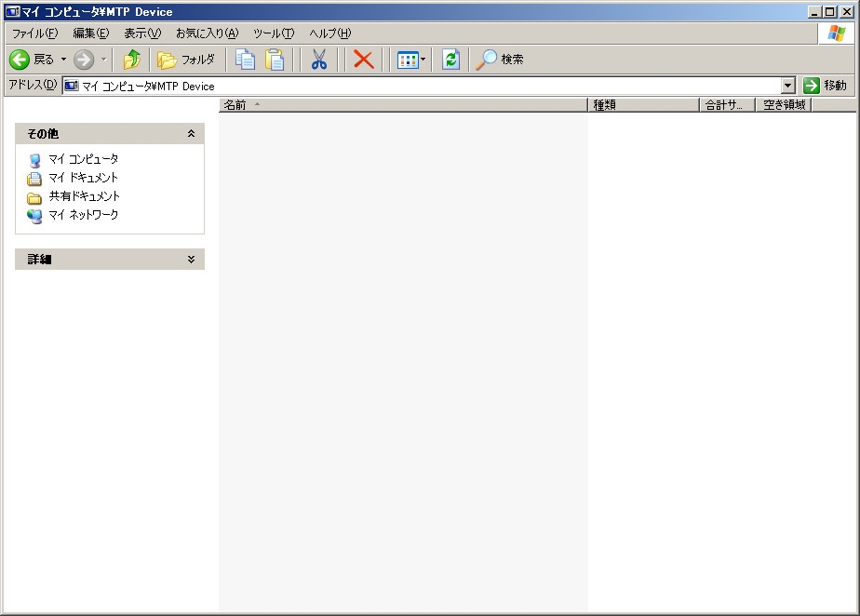860x616 pixels.
Task: Click the green Back arrow icon
Action: (20, 60)
